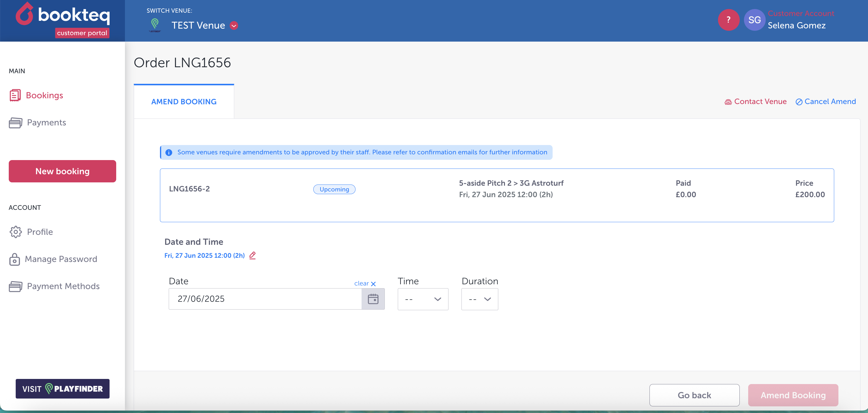Image resolution: width=868 pixels, height=413 pixels.
Task: Clear the date with the clear link
Action: [x=361, y=283]
